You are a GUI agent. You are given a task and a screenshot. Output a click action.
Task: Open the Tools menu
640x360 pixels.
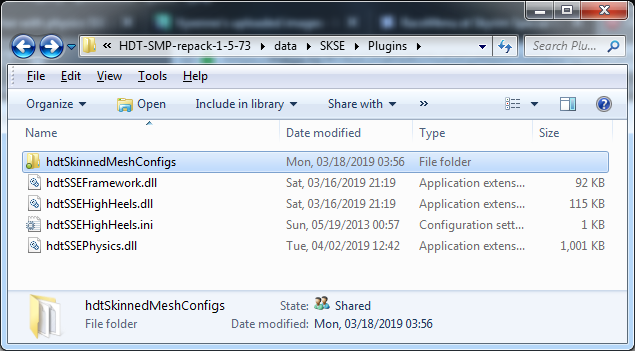point(152,76)
